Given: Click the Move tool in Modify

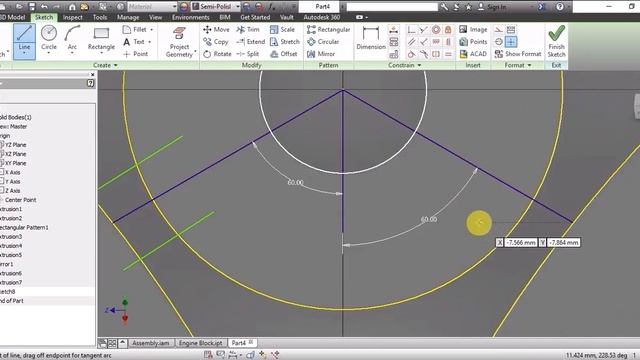Looking at the screenshot, I should 216,29.
